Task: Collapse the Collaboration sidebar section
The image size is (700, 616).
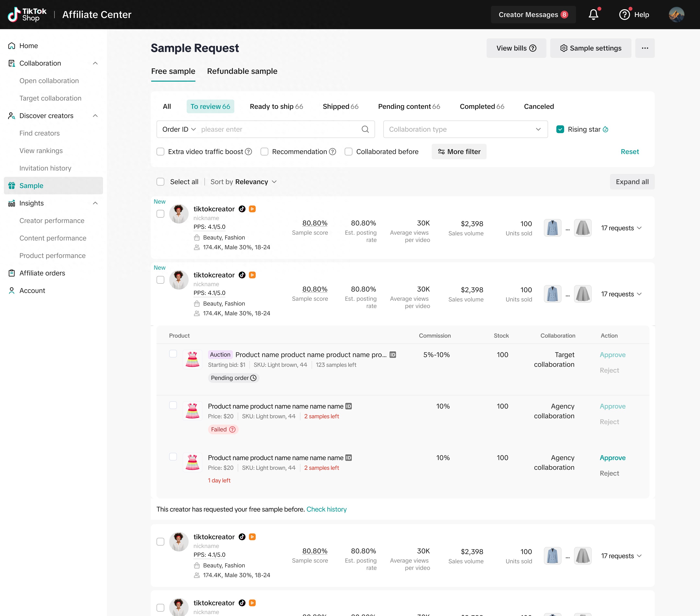Action: pyautogui.click(x=95, y=63)
